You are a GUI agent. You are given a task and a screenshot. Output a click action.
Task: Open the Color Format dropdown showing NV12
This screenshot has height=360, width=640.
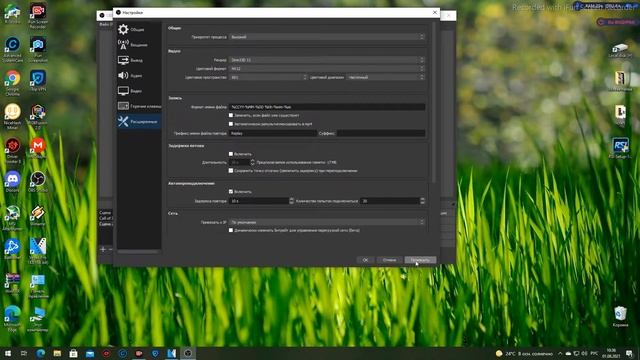point(327,69)
